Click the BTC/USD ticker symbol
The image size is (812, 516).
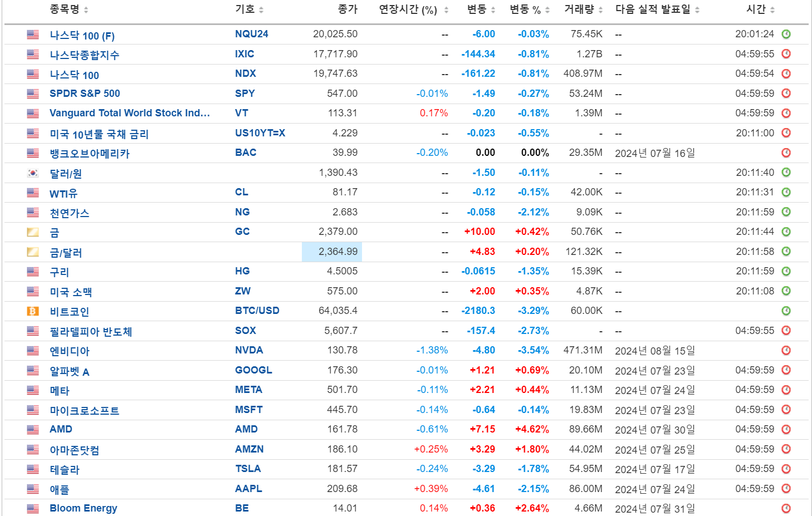pyautogui.click(x=257, y=311)
